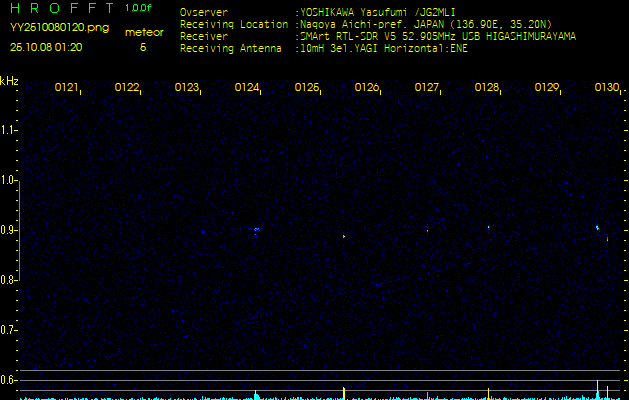629x400 pixels.
Task: Click the meteor echo just before 0130
Action: (x=597, y=227)
